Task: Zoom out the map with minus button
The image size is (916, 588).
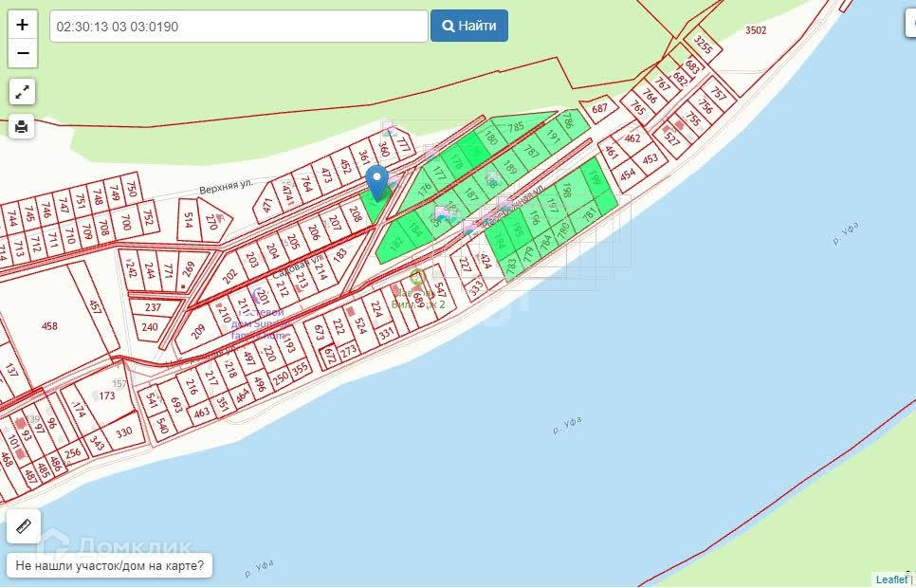Action: [x=22, y=53]
